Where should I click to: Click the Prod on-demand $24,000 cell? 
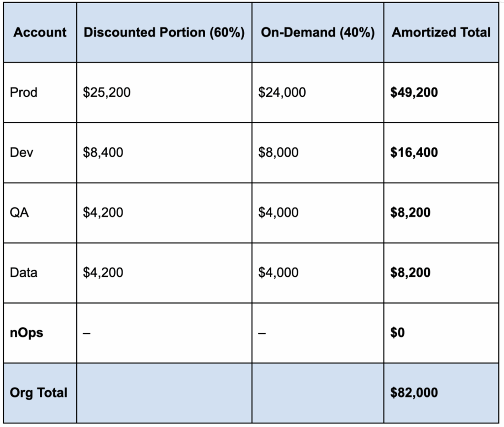click(x=282, y=92)
